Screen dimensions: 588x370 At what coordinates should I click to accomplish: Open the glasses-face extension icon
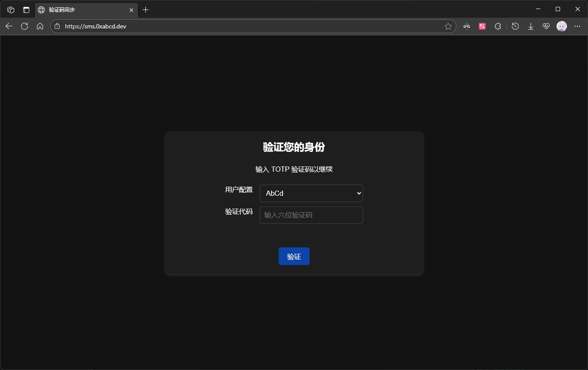467,26
